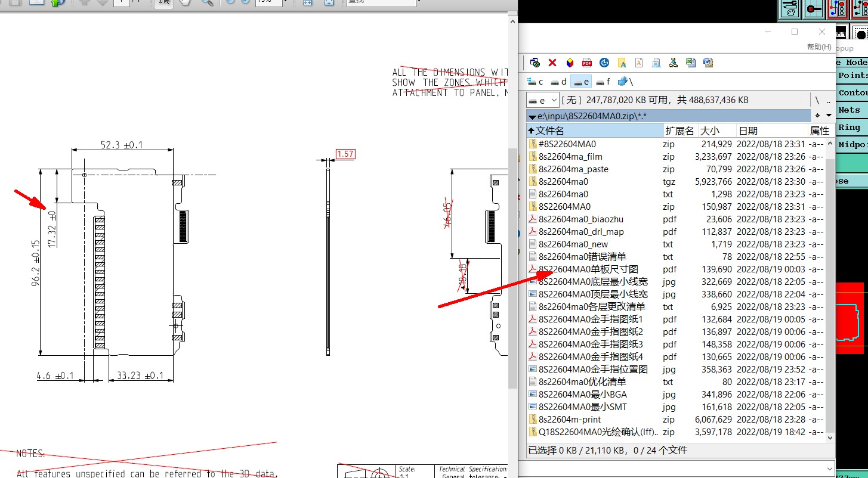Screen dimensions: 868x478
Task: Click the tools and palette icon in CAM window
Action: 789,10
